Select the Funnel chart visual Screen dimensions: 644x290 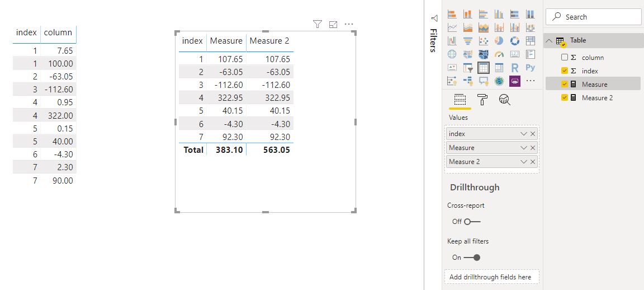tap(467, 41)
